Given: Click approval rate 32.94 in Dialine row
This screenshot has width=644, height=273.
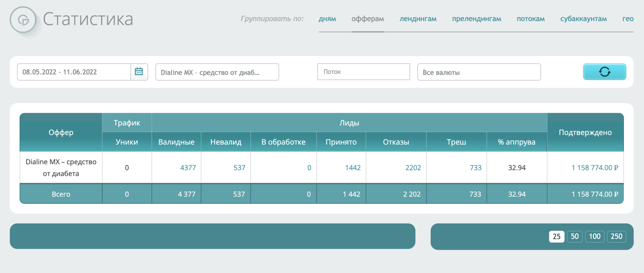Looking at the screenshot, I should [x=517, y=168].
